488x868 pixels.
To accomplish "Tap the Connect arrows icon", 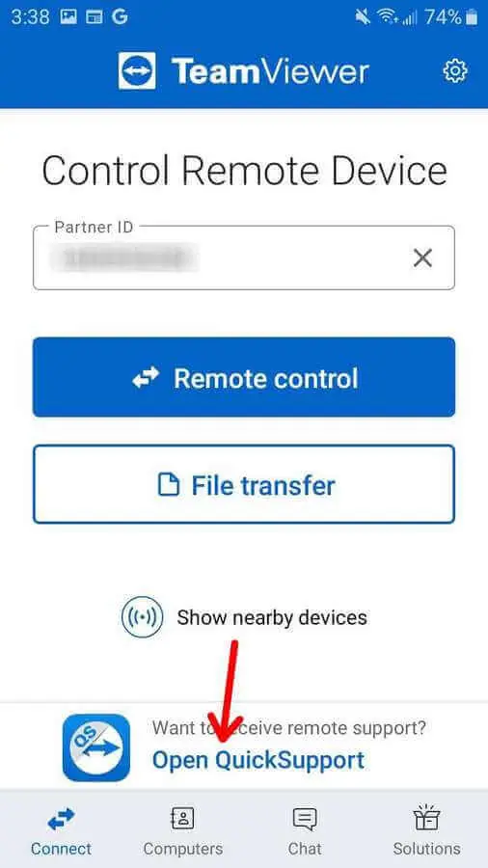I will 61,819.
